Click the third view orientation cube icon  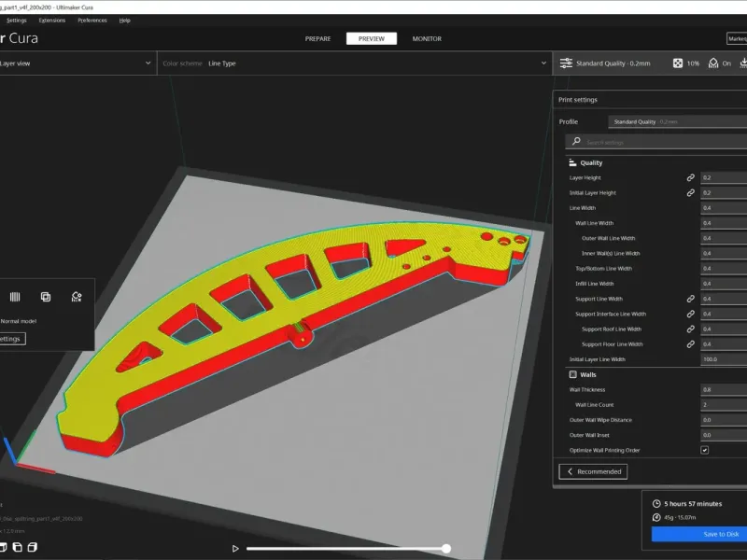(33, 547)
